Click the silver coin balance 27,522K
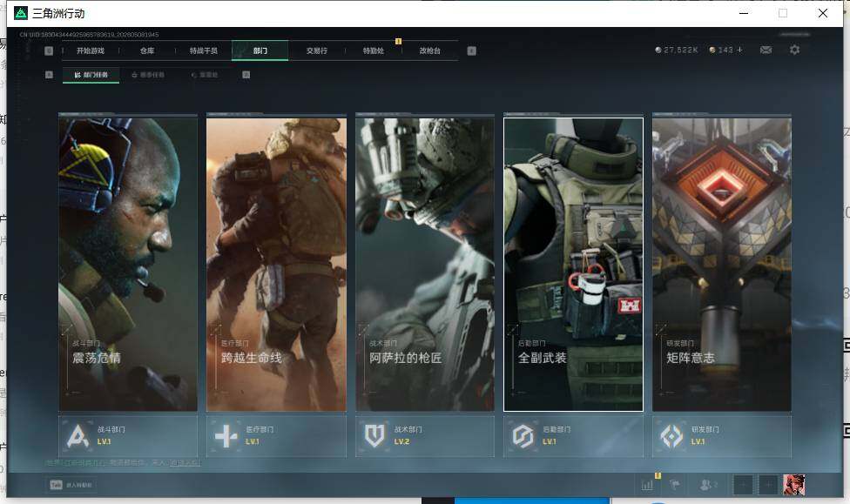850x504 pixels. click(x=676, y=50)
